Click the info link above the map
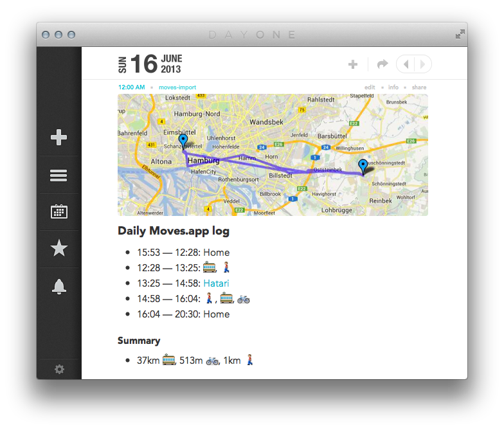Screen dimensions: 504x430 pyautogui.click(x=393, y=87)
